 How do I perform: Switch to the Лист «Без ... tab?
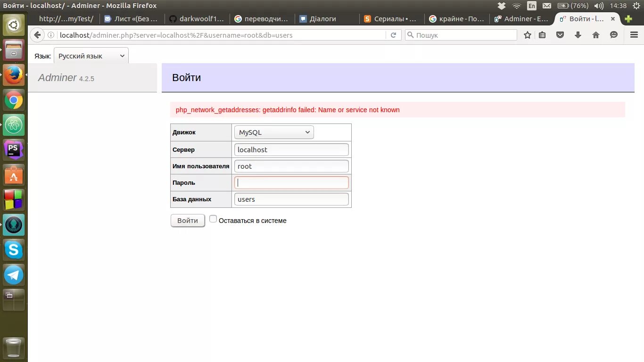132,19
